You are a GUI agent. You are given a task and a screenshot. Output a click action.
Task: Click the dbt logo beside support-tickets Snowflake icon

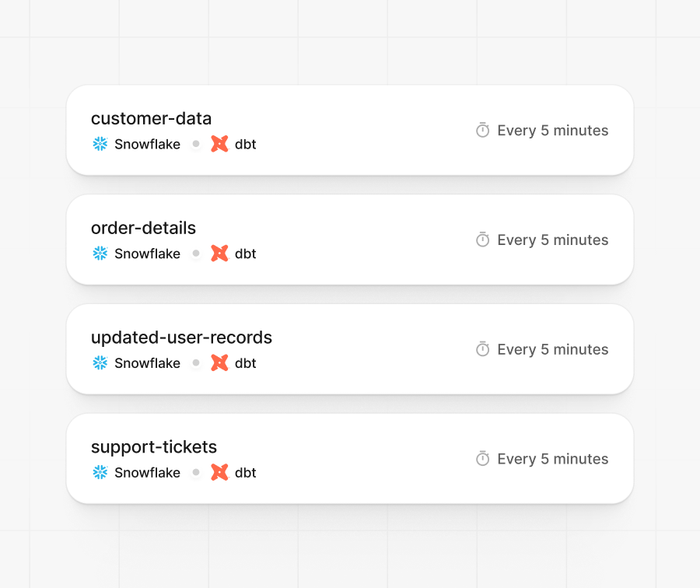[219, 472]
